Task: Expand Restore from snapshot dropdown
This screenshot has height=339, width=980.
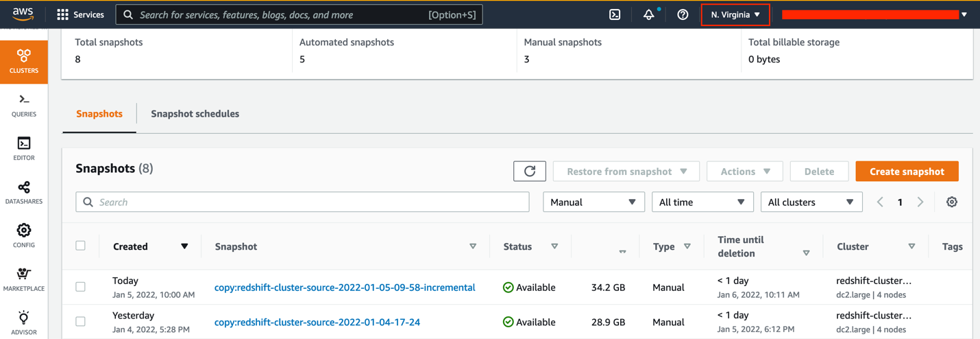Action: (x=626, y=172)
